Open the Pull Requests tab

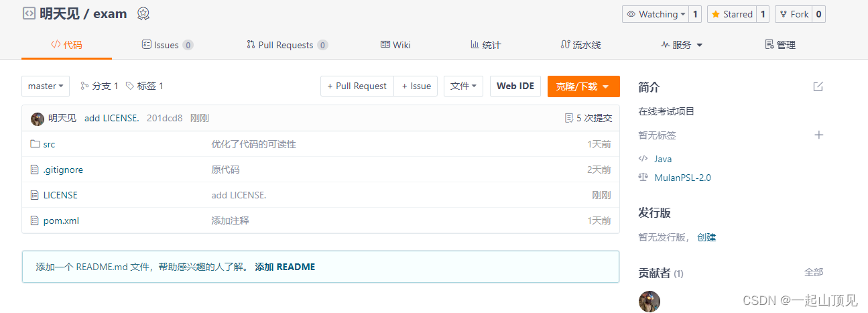coord(286,45)
